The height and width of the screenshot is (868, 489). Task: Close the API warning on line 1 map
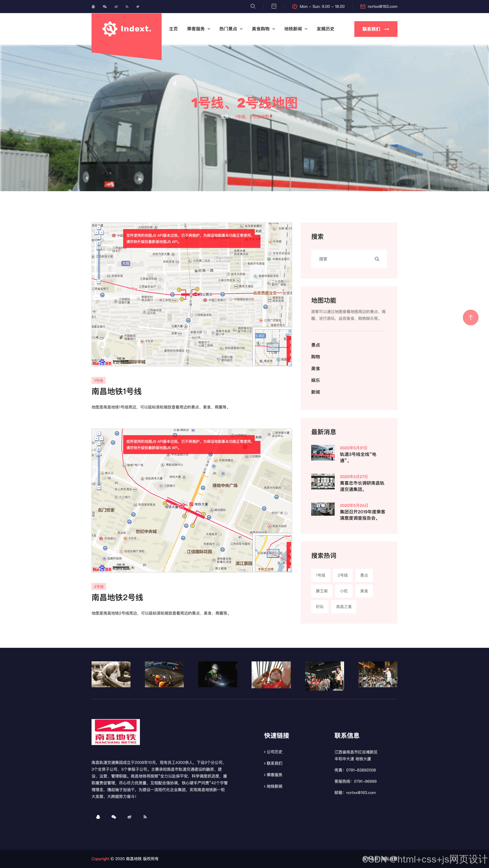point(258,231)
